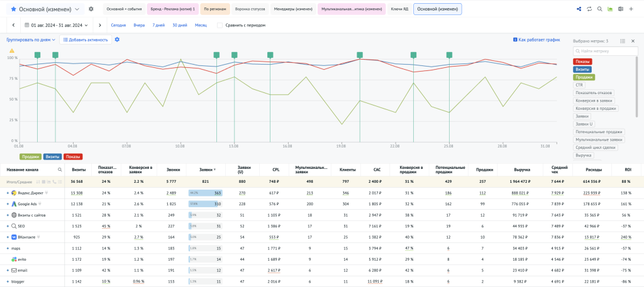Image resolution: width=644 pixels, height=287 pixels.
Task: Click the Добавить активность button
Action: (x=86, y=40)
